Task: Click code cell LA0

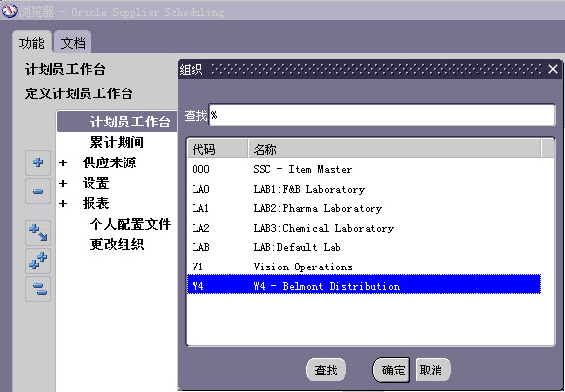Action: (x=200, y=189)
